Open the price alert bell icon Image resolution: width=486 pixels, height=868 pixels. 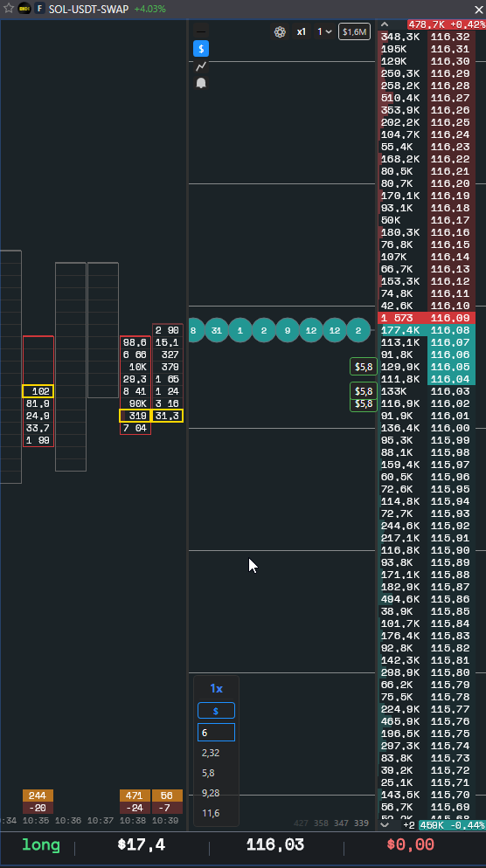tap(201, 83)
